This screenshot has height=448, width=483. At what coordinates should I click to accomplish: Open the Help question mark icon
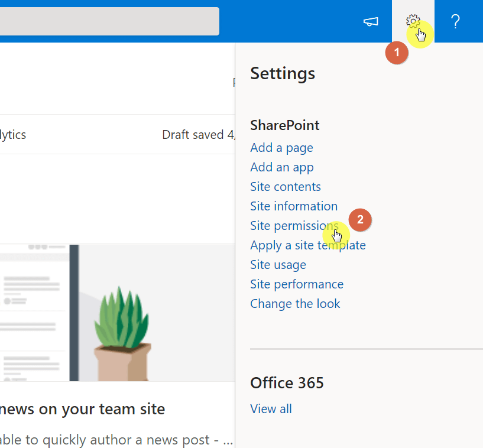455,21
